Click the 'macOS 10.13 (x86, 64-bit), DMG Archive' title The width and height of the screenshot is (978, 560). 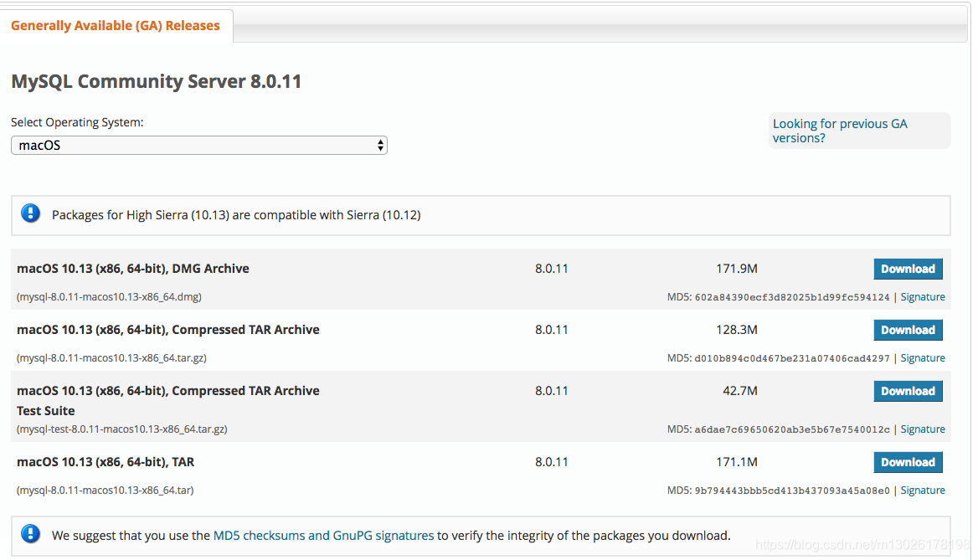point(133,269)
